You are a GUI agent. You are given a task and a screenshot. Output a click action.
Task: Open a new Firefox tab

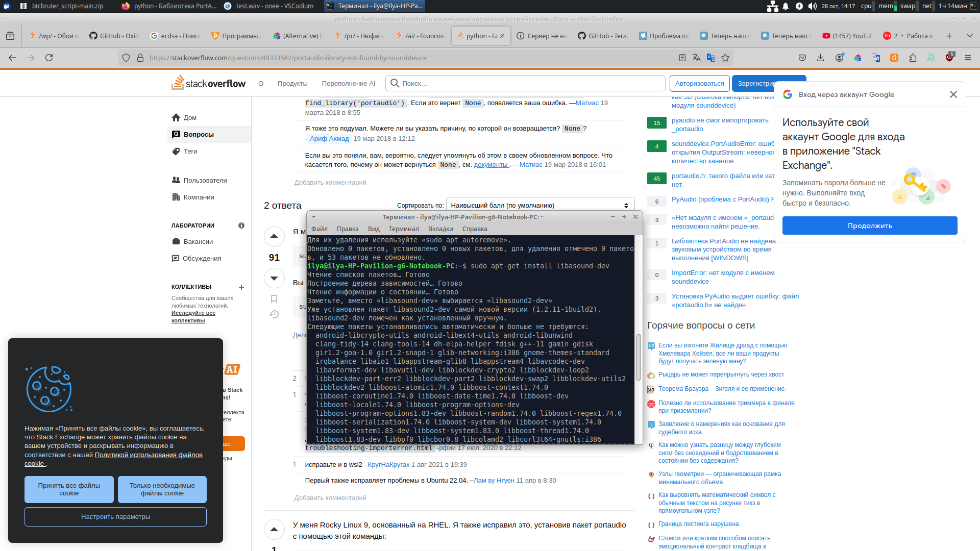click(x=949, y=36)
